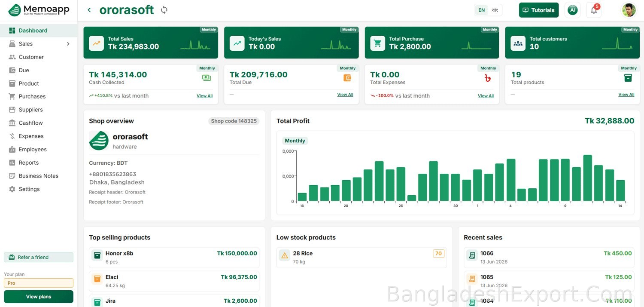This screenshot has height=307, width=644.
Task: Click the Shop code 148325 badge
Action: point(234,121)
